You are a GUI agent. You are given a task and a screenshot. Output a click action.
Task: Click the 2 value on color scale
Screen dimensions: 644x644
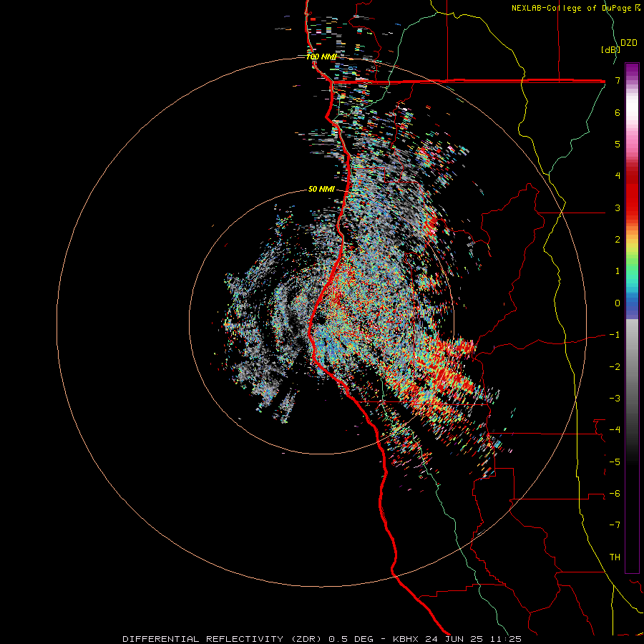pos(618,240)
